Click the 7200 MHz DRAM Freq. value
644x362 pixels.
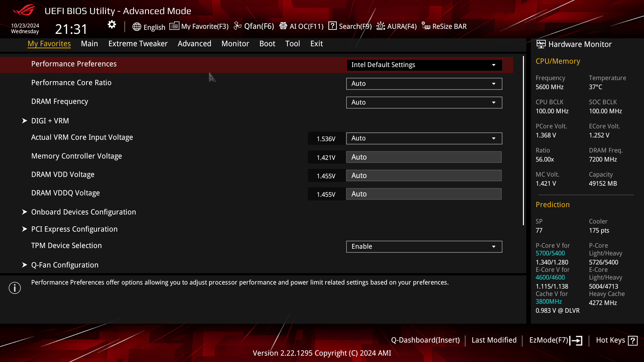click(x=603, y=159)
